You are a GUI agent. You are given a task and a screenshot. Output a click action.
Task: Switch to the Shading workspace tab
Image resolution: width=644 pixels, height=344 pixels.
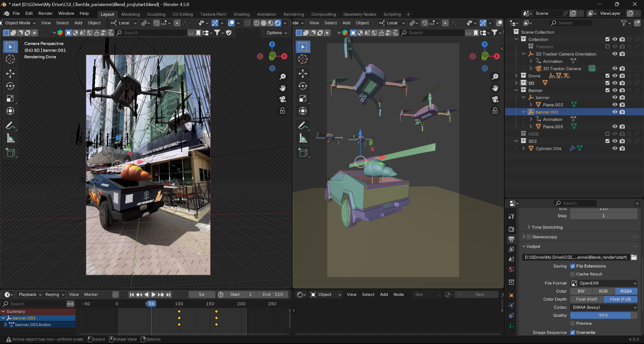click(241, 14)
